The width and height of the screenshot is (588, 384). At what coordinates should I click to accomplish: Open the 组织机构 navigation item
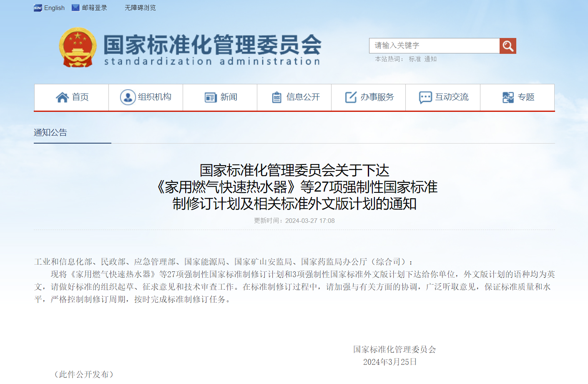(x=146, y=97)
